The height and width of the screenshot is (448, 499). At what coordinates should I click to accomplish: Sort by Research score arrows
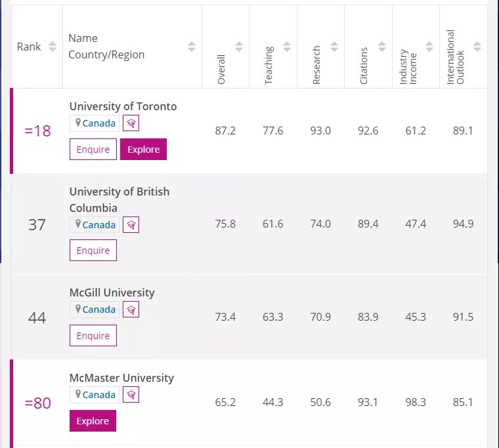[334, 47]
